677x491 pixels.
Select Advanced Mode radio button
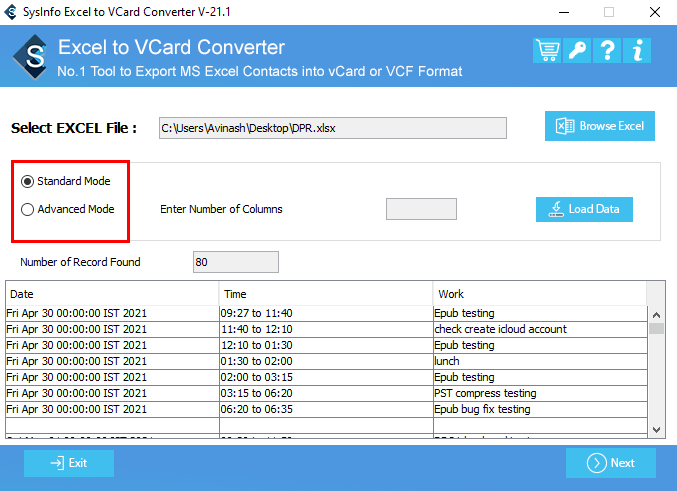(x=27, y=209)
